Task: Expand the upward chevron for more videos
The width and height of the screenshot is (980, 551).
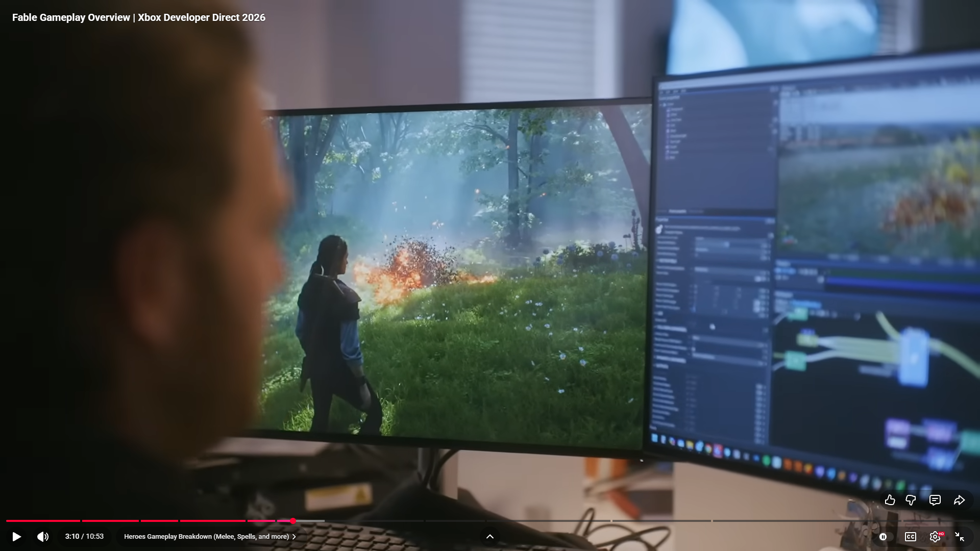Action: 490,536
